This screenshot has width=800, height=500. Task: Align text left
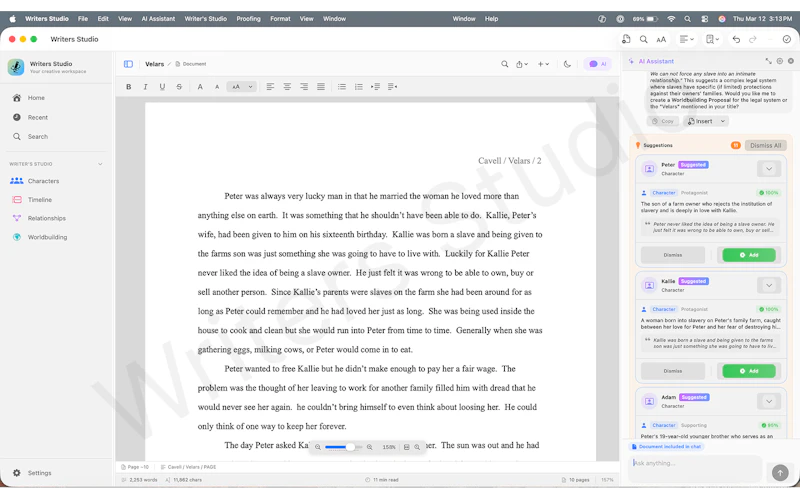(x=270, y=87)
